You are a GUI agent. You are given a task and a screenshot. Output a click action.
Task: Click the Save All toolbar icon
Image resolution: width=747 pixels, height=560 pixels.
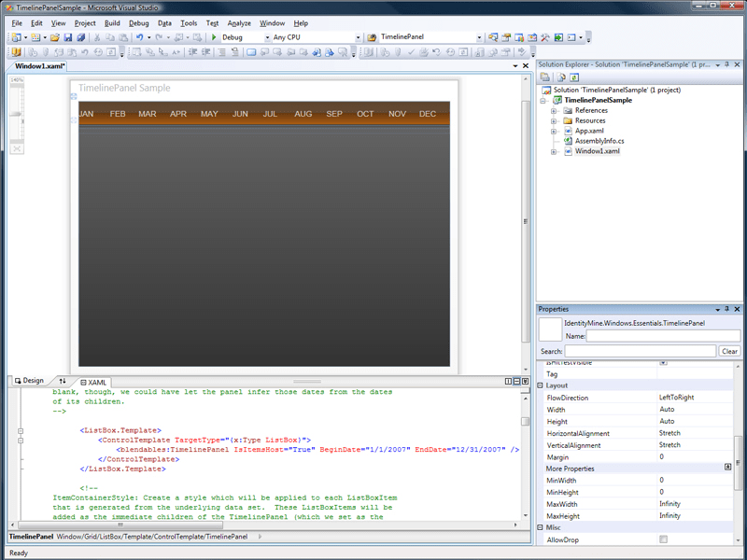coord(80,37)
